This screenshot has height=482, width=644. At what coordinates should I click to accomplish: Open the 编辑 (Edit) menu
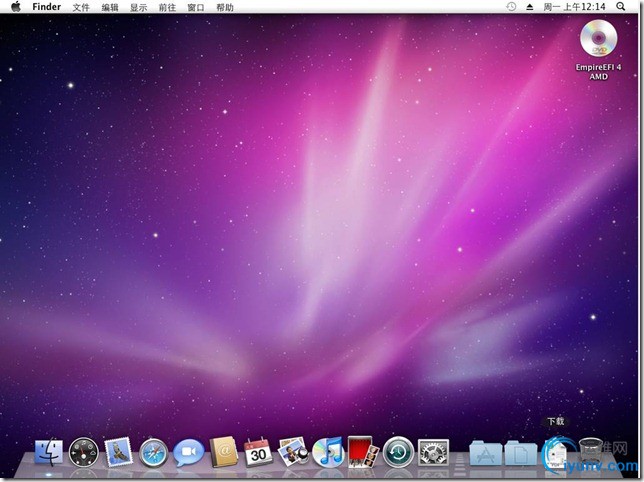pos(110,7)
